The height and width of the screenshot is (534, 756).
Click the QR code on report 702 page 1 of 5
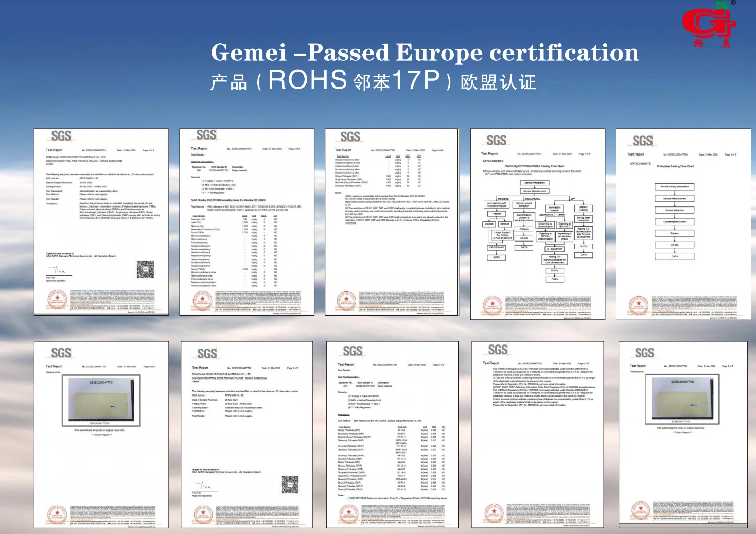[290, 485]
